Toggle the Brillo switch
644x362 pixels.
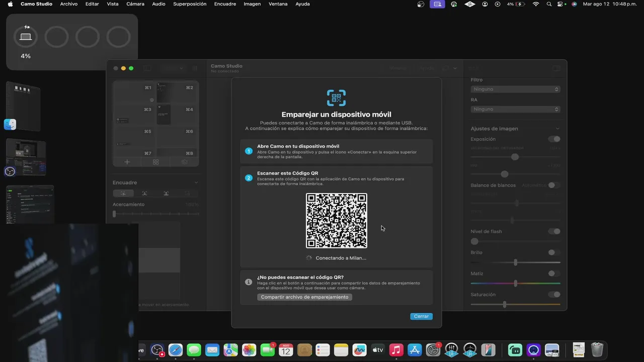pyautogui.click(x=554, y=252)
